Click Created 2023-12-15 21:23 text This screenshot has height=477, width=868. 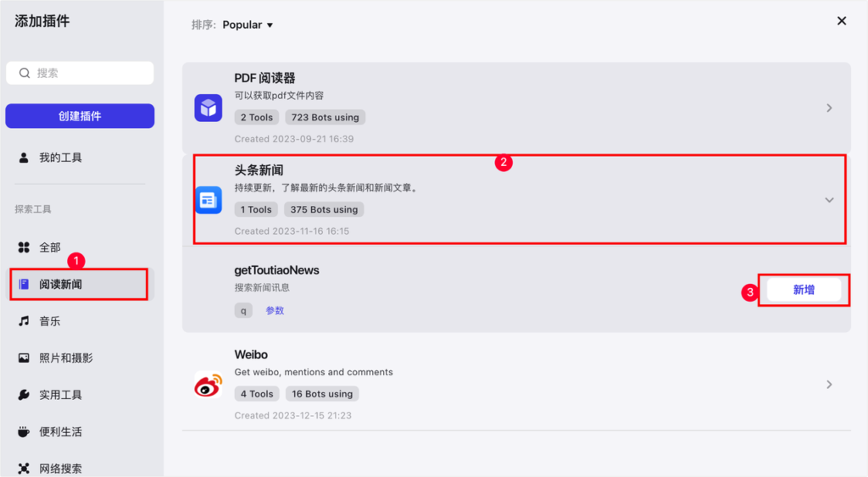coord(292,416)
